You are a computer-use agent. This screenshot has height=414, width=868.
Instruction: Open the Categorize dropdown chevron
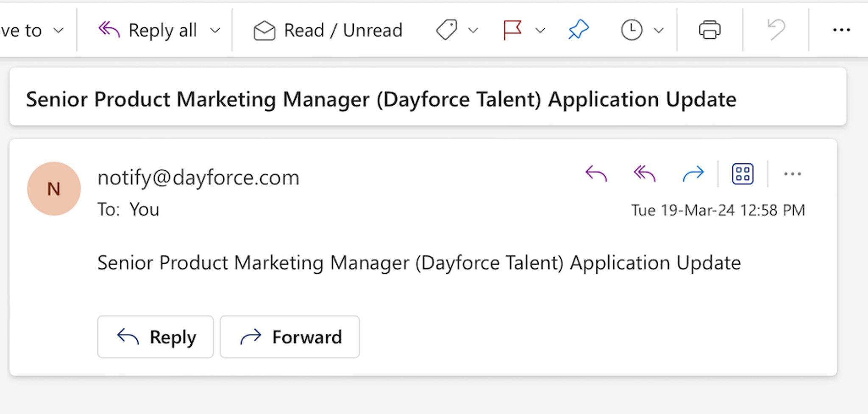473,31
